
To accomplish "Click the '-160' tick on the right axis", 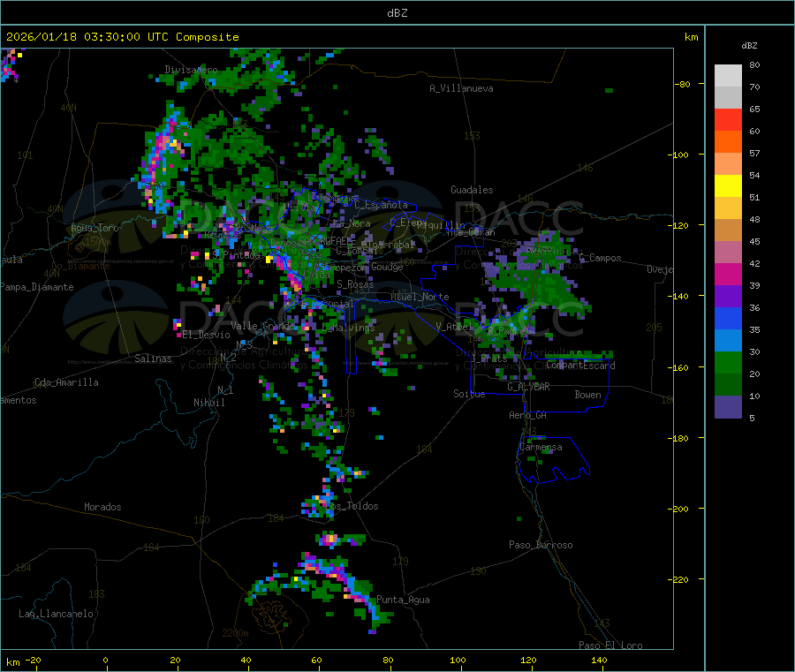I will [680, 367].
